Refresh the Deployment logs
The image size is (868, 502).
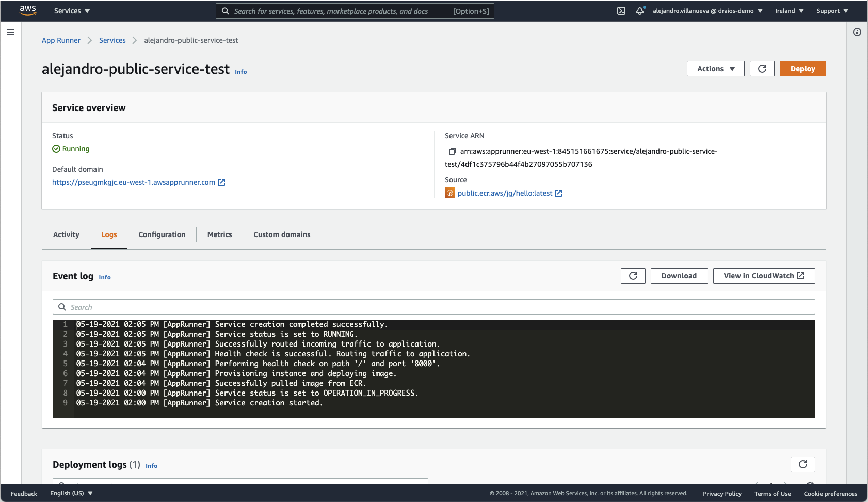click(803, 464)
